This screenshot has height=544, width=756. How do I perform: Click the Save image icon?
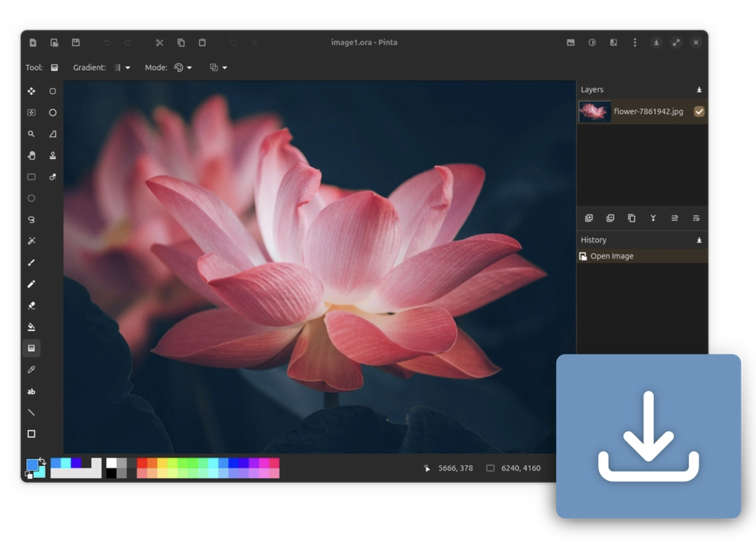(76, 42)
